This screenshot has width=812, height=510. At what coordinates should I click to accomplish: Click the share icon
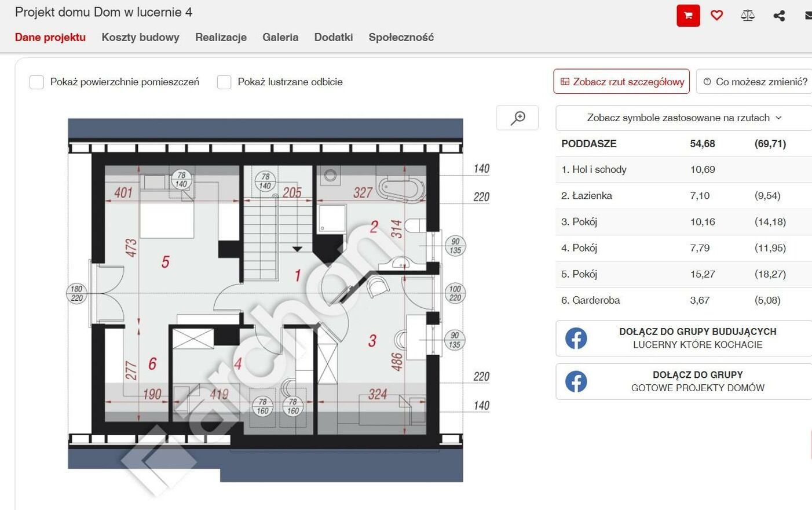(779, 16)
